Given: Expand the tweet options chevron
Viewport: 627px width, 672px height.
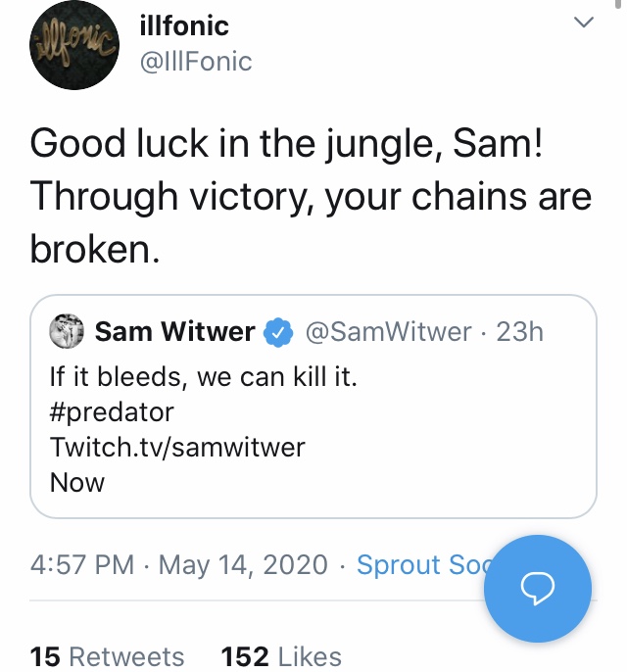Looking at the screenshot, I should coord(584,24).
